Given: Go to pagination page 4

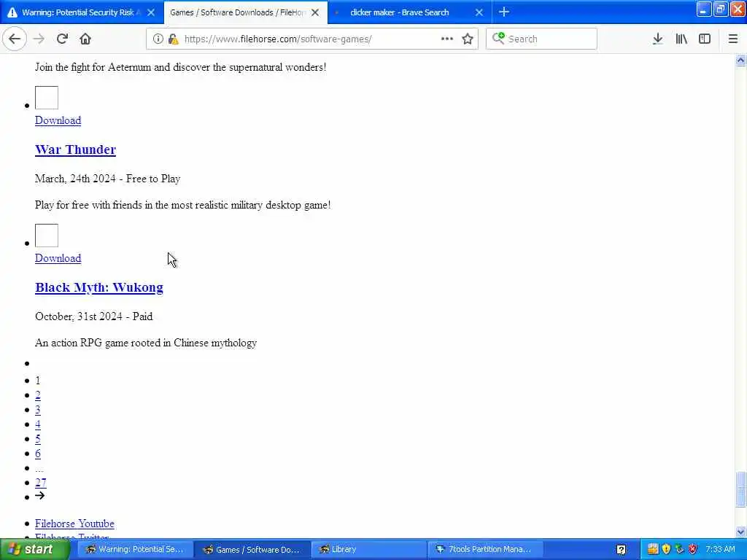Looking at the screenshot, I should coord(38,424).
